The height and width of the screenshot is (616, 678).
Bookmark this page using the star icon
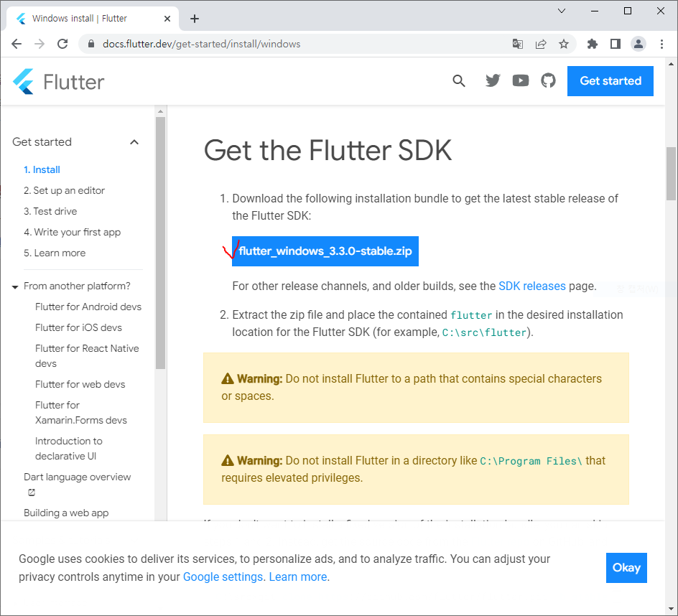tap(565, 44)
